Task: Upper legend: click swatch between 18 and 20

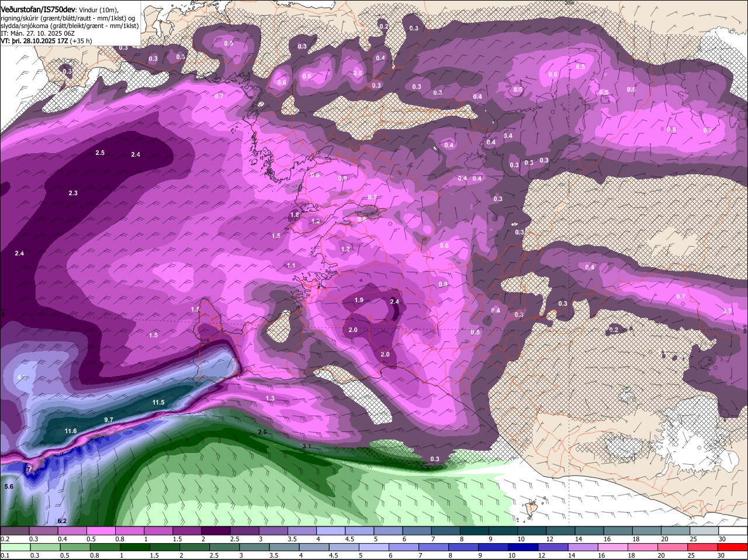Action: tap(647, 531)
